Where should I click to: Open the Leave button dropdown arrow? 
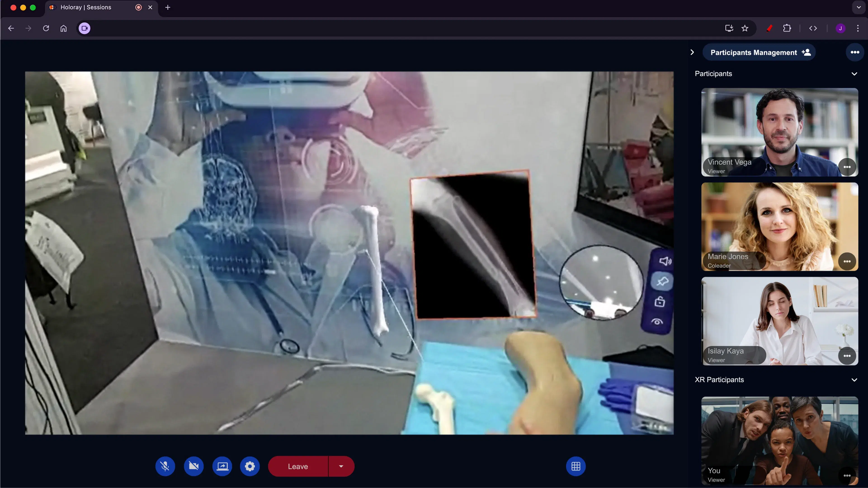pyautogui.click(x=341, y=466)
